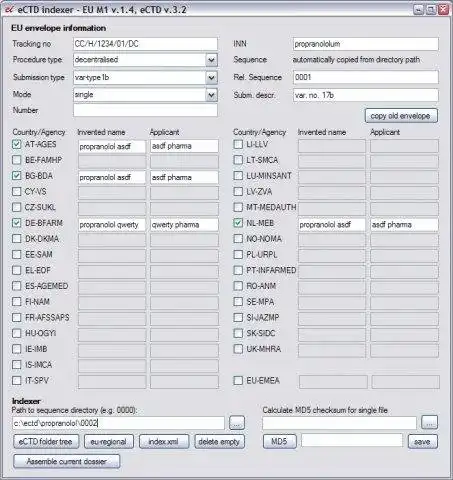Check the LV-ZVA checkbox

click(x=238, y=192)
